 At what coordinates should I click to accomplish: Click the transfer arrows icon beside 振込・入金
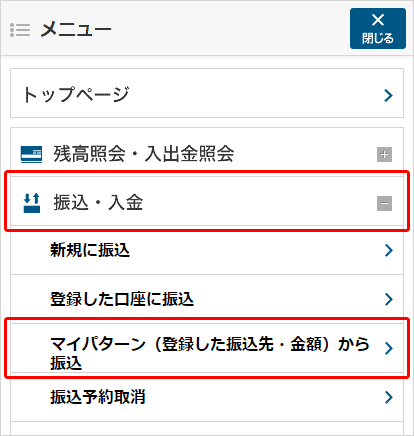point(32,203)
